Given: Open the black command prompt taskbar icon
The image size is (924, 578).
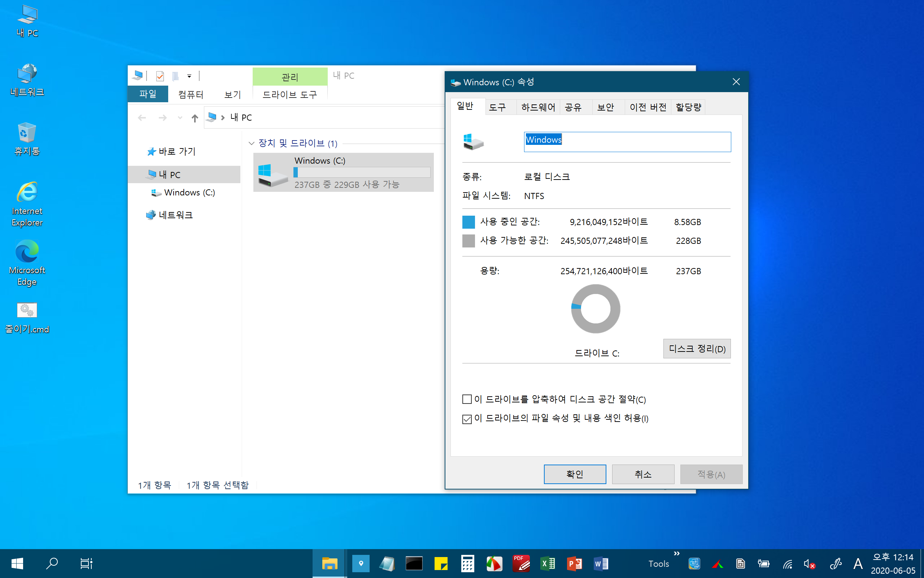Looking at the screenshot, I should [414, 564].
